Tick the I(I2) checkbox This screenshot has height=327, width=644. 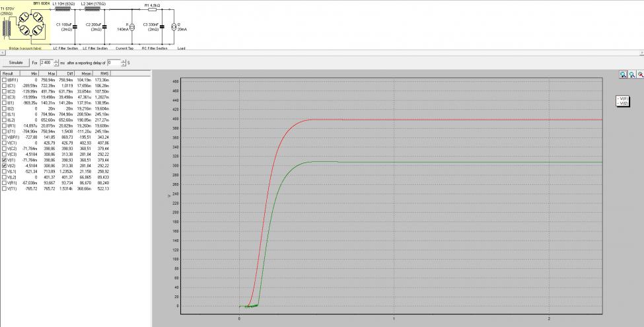[4, 108]
